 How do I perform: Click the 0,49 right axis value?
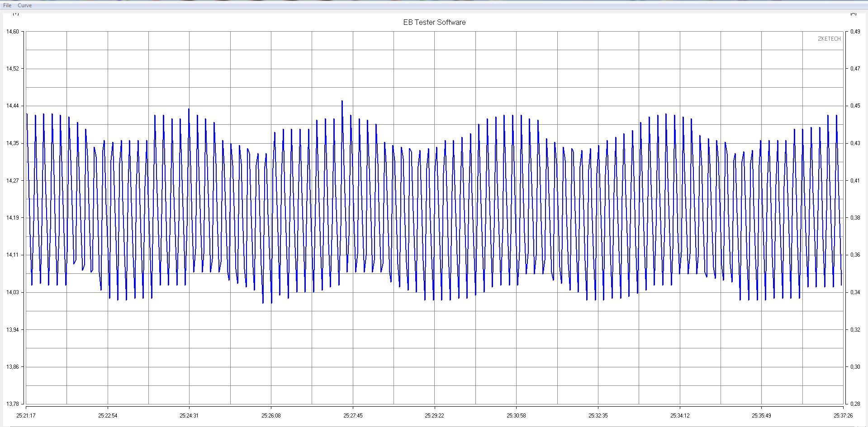(x=855, y=32)
